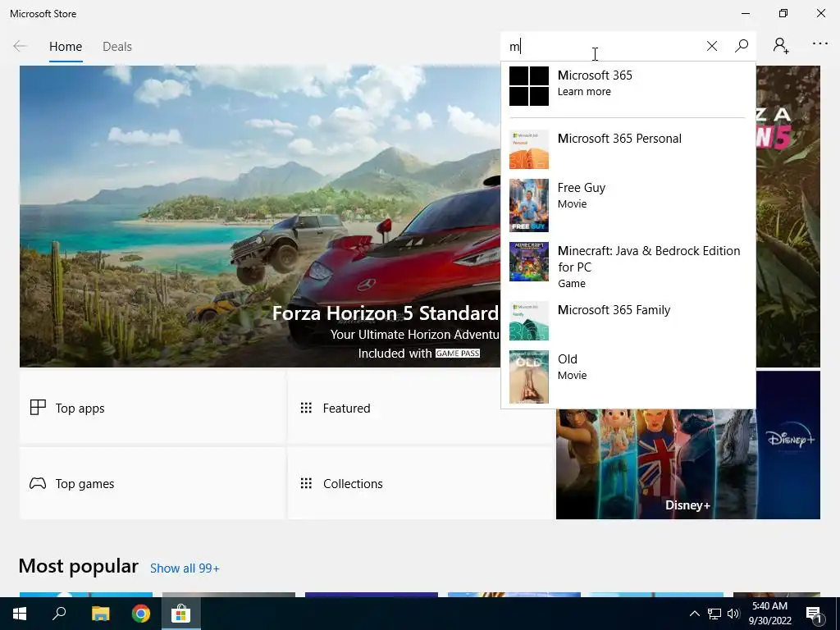This screenshot has height=630, width=840.
Task: Open the sign-in account icon
Action: [x=781, y=46]
